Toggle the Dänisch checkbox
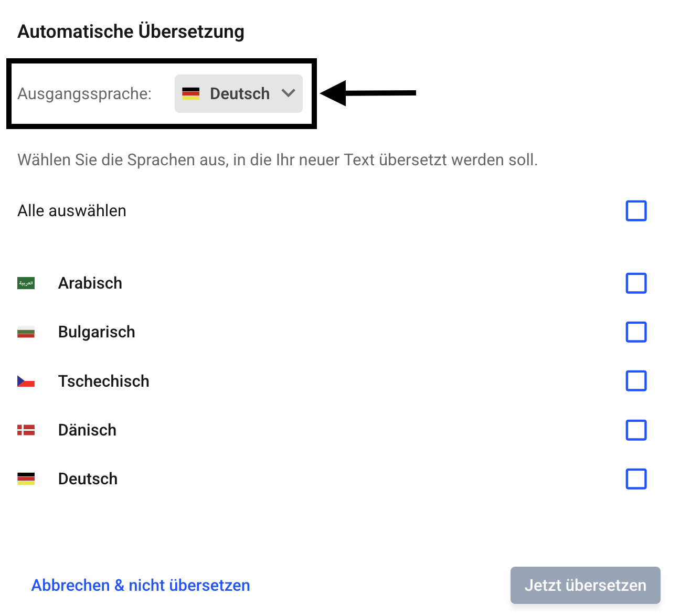Screen dimensions: 680x616 point(636,430)
